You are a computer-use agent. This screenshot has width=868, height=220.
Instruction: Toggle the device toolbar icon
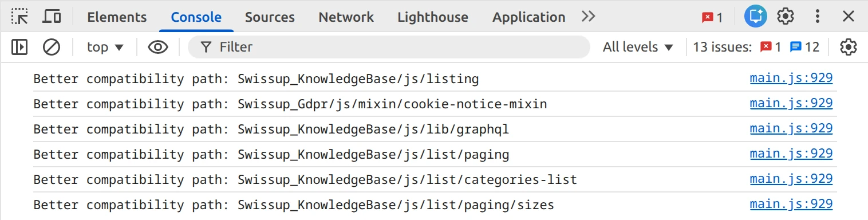coord(52,17)
